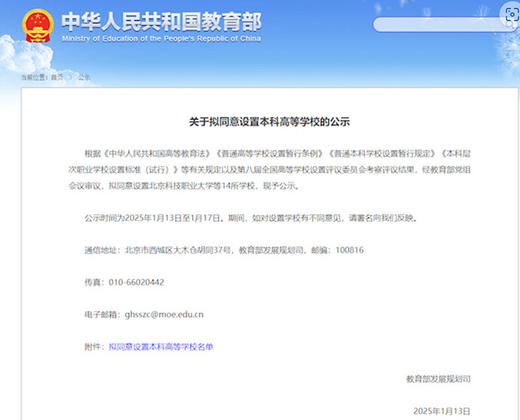Open the 首页 breadcrumb link
The width and height of the screenshot is (520, 420).
pyautogui.click(x=57, y=78)
